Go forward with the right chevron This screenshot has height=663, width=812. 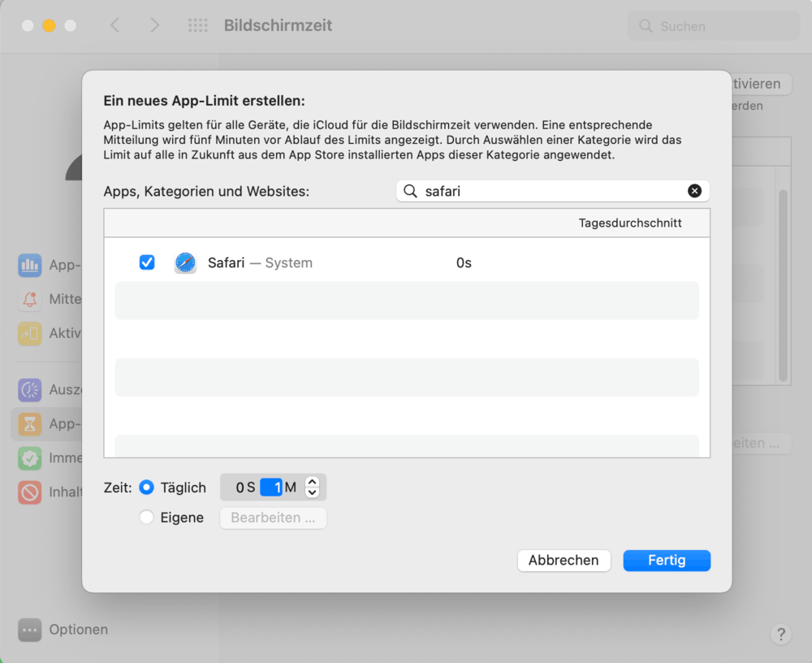[x=154, y=25]
